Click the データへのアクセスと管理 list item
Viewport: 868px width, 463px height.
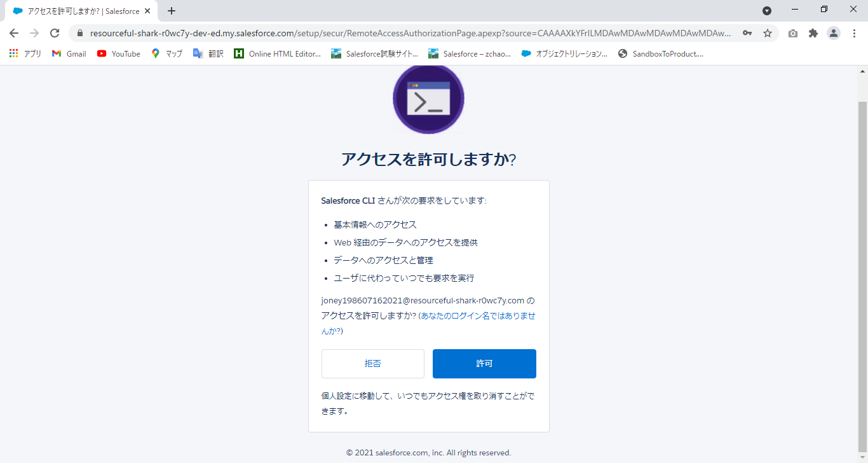point(383,260)
